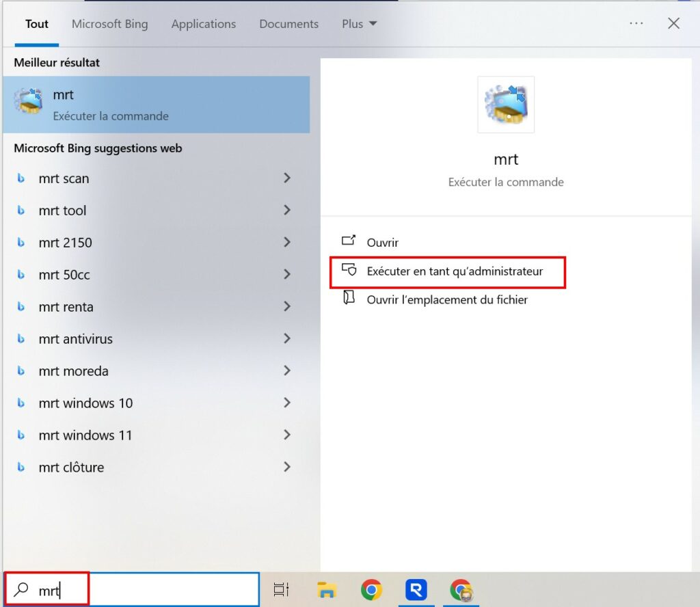This screenshot has width=700, height=607.
Task: Launch File Explorer from the taskbar
Action: 327,589
